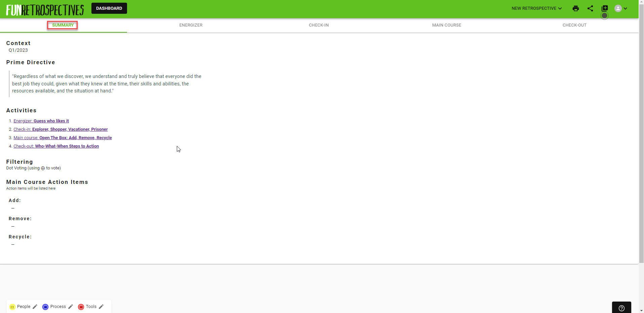Open the Check-Out tab
This screenshot has height=313, width=644.
[x=574, y=25]
